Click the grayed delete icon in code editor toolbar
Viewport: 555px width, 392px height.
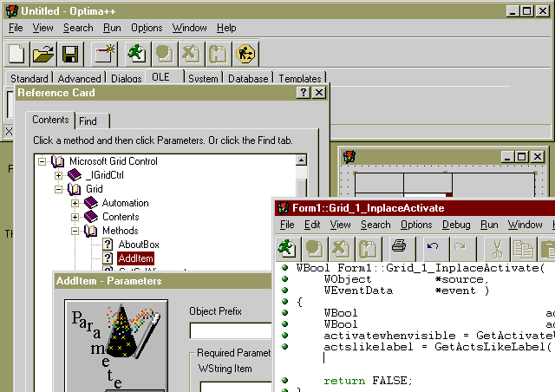click(x=341, y=248)
